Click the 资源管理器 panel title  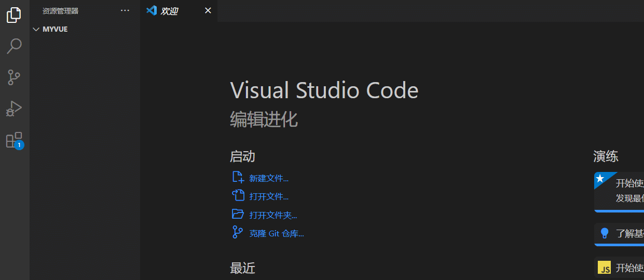pyautogui.click(x=61, y=10)
